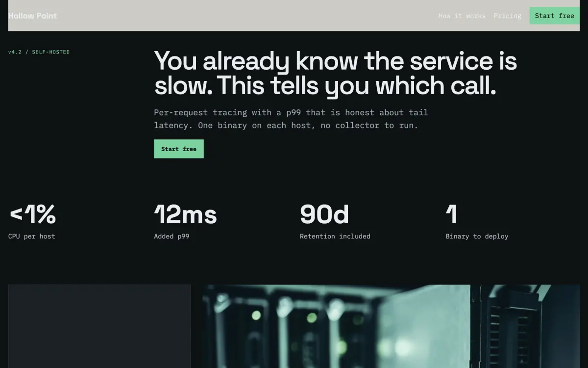
Task: Click the Added p99 label
Action: pos(171,237)
